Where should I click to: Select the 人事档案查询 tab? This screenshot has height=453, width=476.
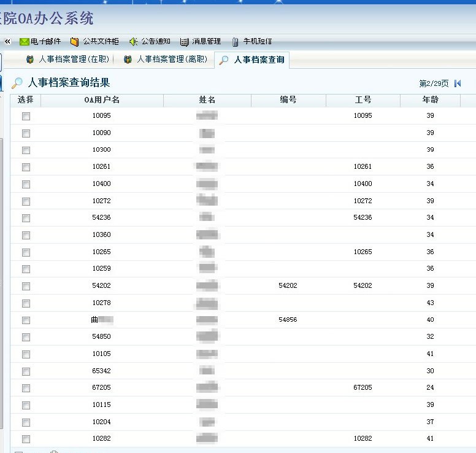pos(251,60)
